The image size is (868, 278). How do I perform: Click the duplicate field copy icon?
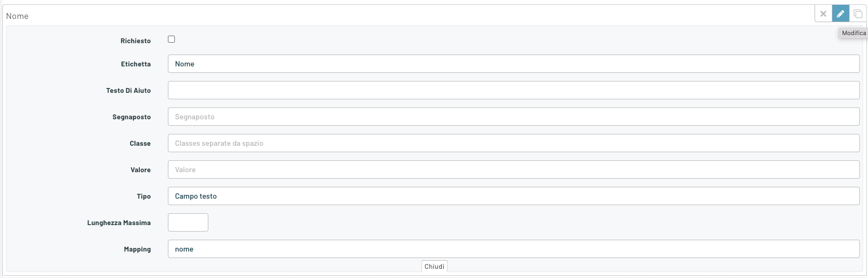(858, 14)
